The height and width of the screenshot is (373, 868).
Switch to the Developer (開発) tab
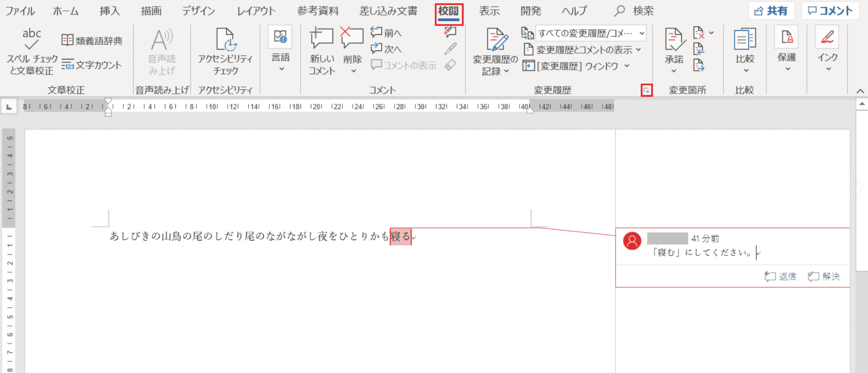tap(531, 11)
